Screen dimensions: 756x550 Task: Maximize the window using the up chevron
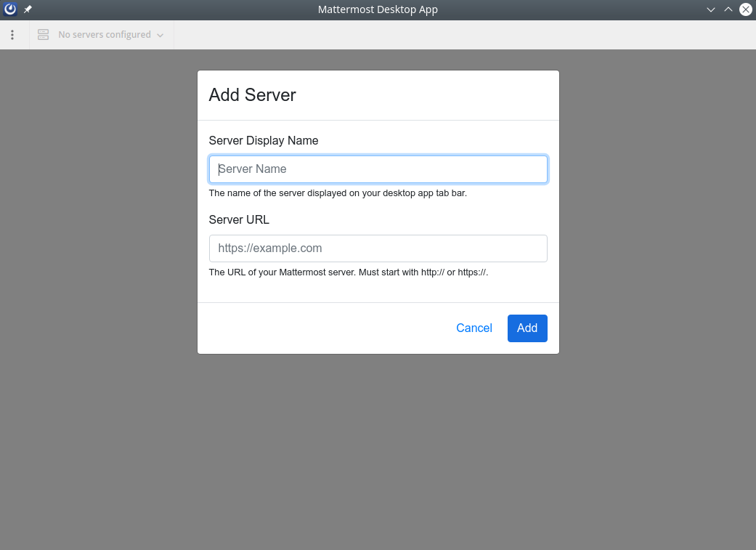[x=728, y=9]
